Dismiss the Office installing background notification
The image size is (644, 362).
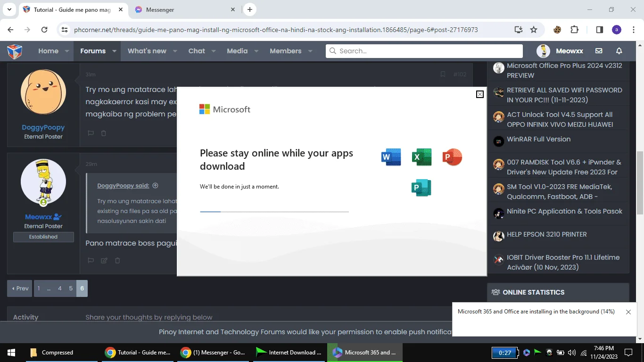(x=628, y=312)
